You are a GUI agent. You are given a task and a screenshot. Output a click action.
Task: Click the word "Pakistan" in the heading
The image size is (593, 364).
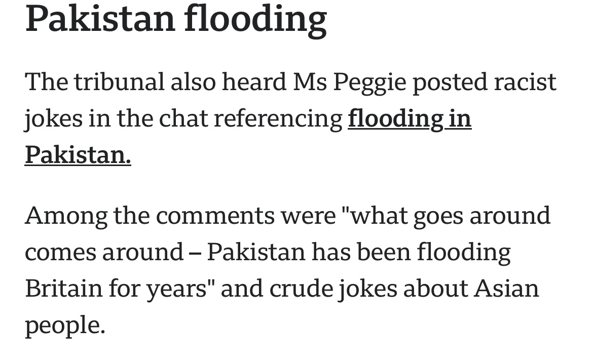tap(99, 19)
